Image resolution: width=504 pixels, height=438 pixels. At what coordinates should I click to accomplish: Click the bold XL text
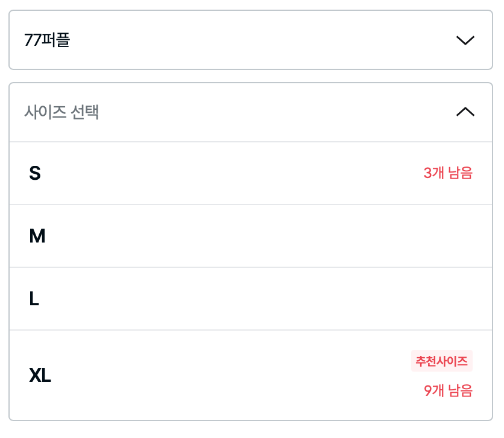pos(40,376)
